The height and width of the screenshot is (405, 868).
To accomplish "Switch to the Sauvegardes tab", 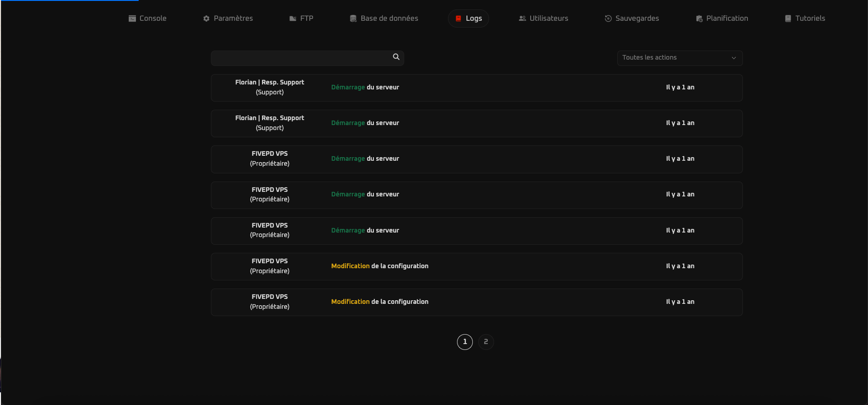I will tap(637, 19).
